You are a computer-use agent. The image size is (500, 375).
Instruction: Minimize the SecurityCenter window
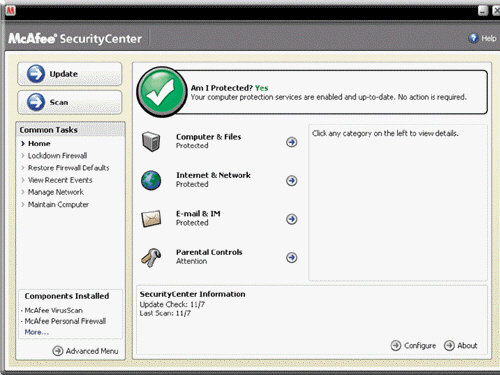[x=483, y=11]
